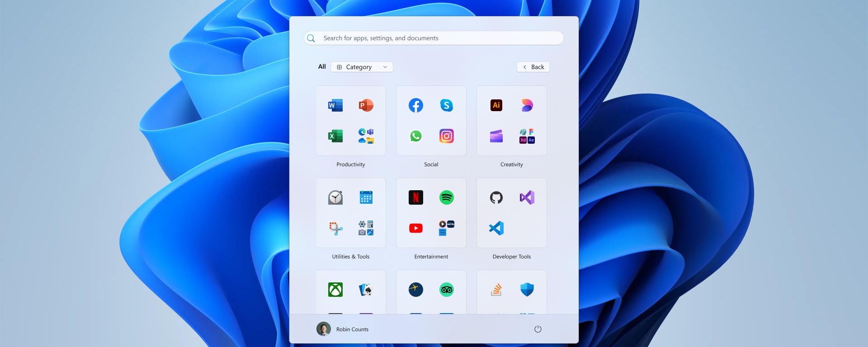Open WhatsApp
This screenshot has height=347, width=868.
coord(416,136)
